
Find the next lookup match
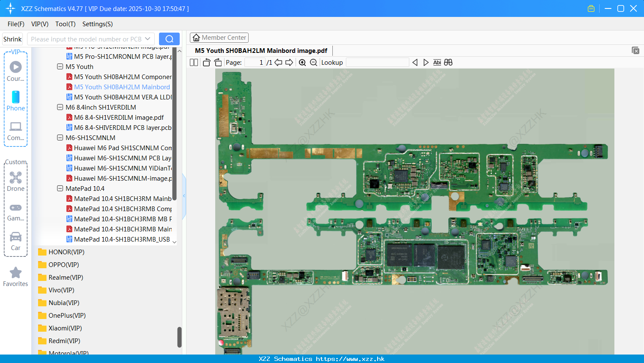[426, 63]
